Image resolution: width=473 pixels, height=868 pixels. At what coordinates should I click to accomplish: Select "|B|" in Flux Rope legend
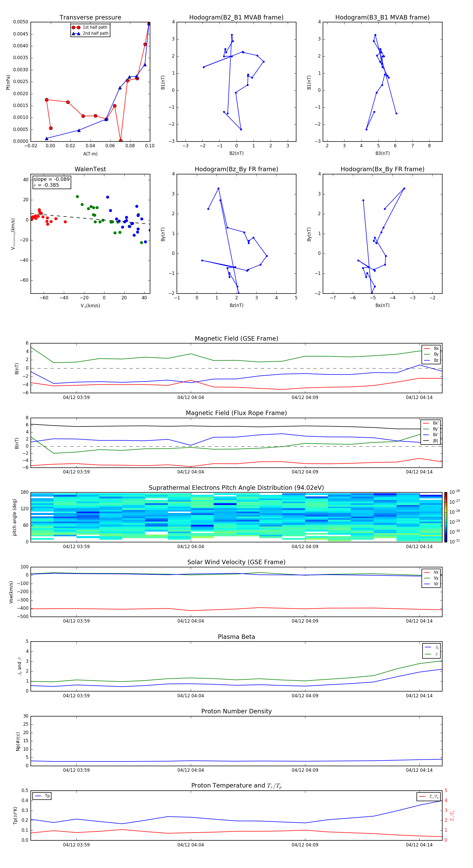coord(431,441)
